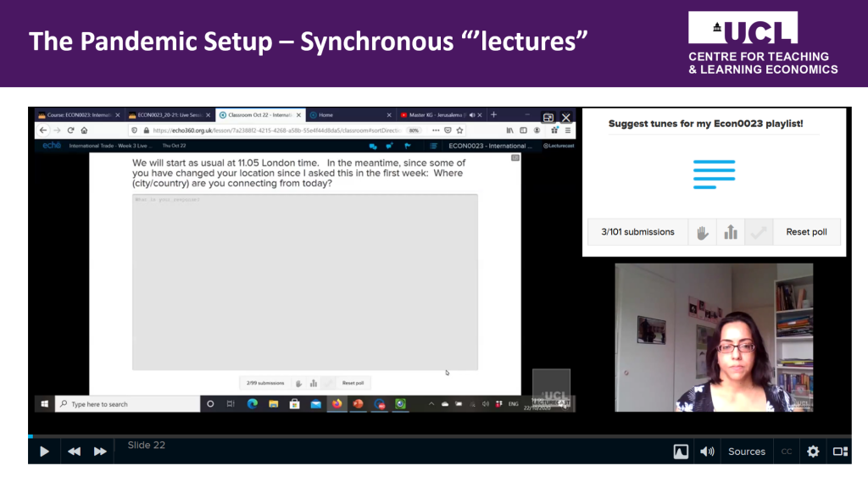Click hand icon in embedded poll toolbar
Screen dimensions: 868x488
tap(299, 383)
